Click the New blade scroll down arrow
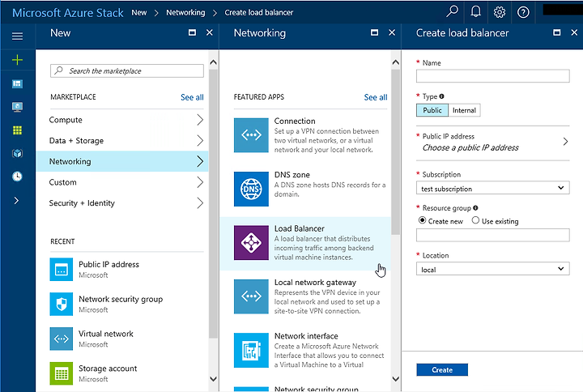Viewport: 583px width, 392px height. pyautogui.click(x=213, y=379)
